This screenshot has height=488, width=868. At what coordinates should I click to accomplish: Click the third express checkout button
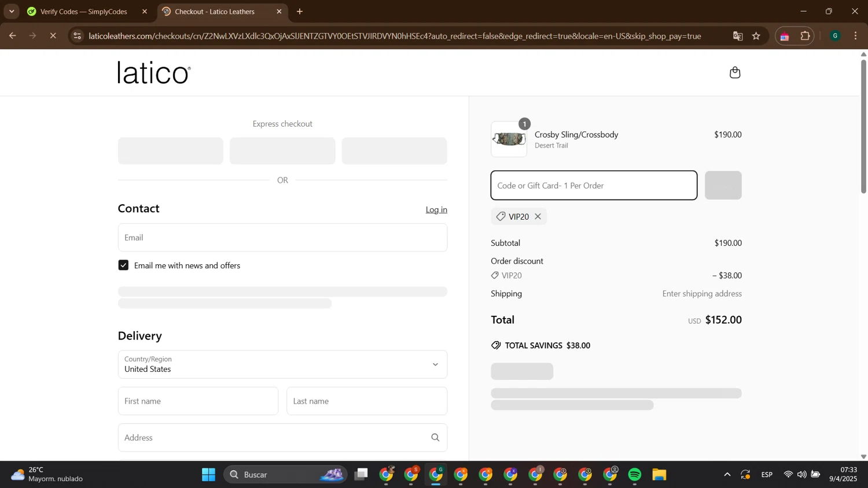point(395,151)
